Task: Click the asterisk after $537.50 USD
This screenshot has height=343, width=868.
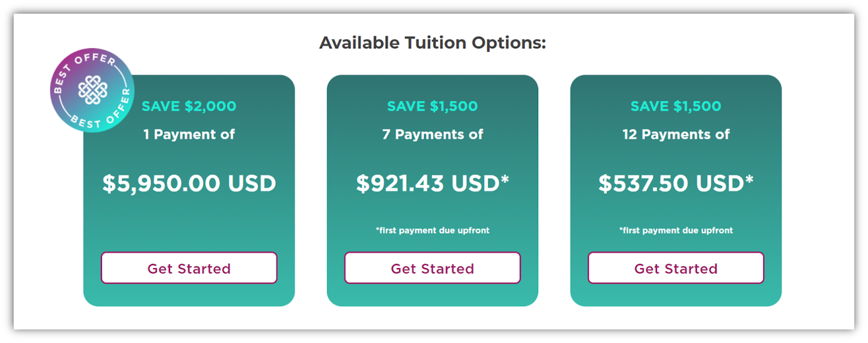Action: tap(750, 178)
